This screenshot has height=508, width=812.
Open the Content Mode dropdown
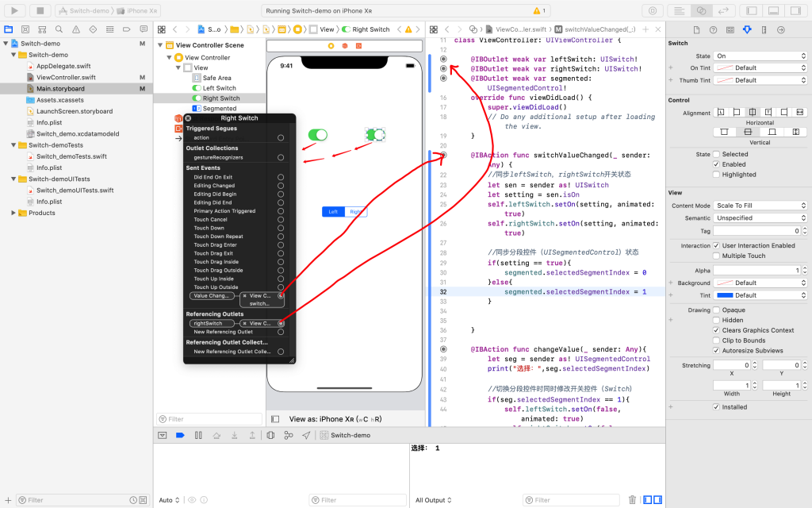(x=760, y=206)
